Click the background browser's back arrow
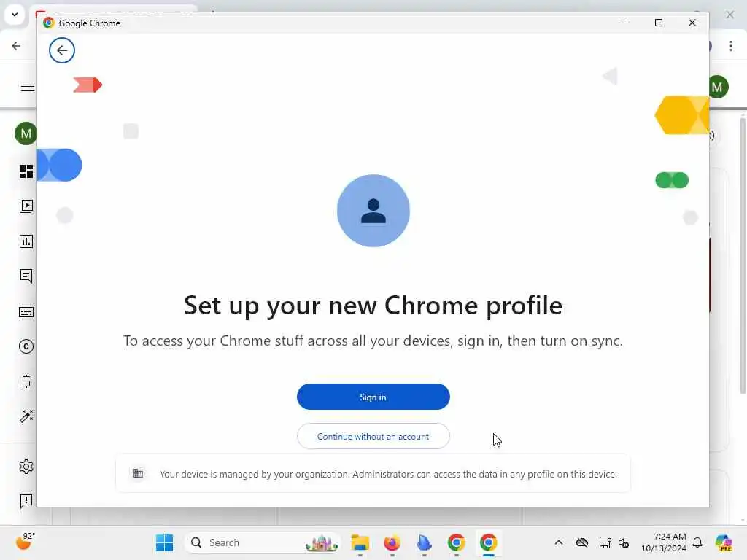Screen dimensions: 747x560 (x=16, y=46)
